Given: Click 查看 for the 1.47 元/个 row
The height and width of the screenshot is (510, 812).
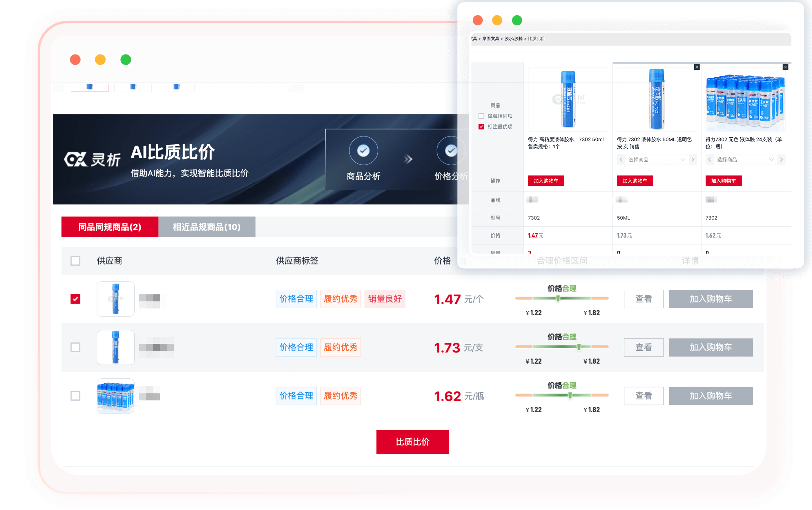Looking at the screenshot, I should 644,299.
